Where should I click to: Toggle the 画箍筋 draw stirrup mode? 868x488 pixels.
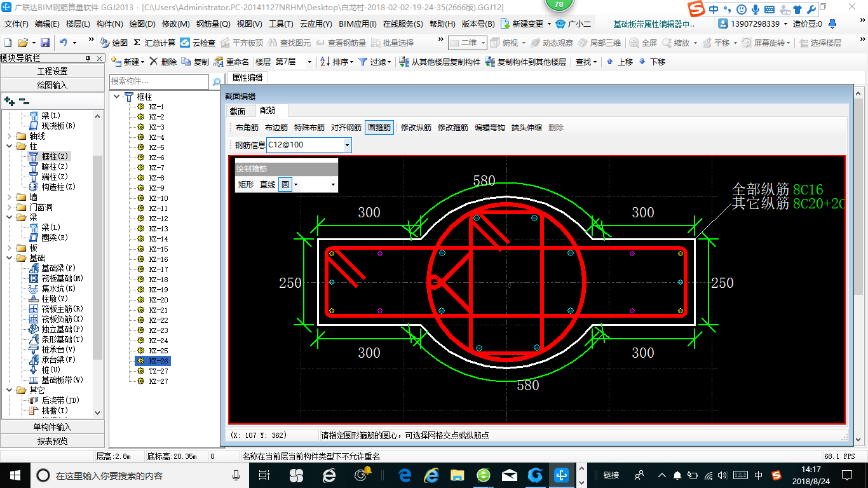[379, 127]
